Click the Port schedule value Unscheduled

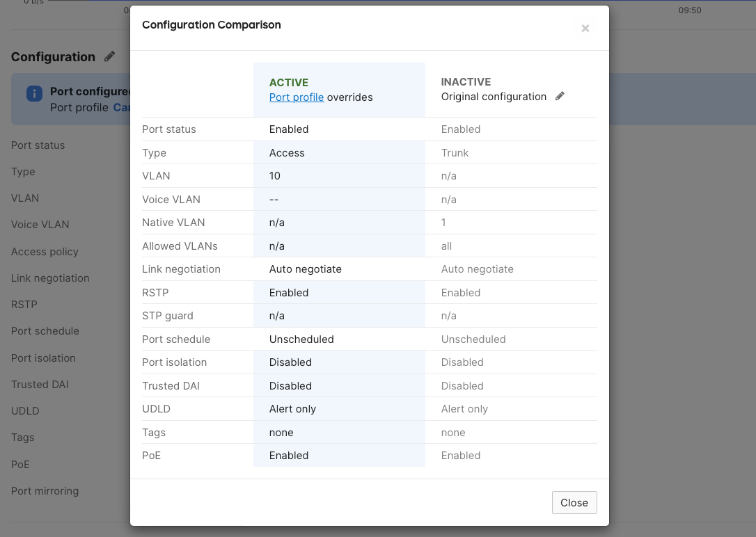point(301,339)
